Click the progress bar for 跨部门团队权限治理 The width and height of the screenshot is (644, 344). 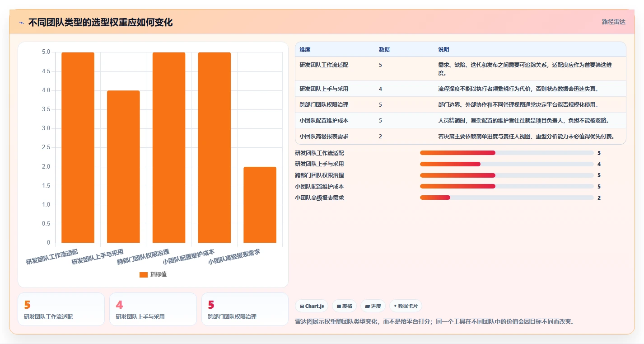(507, 175)
